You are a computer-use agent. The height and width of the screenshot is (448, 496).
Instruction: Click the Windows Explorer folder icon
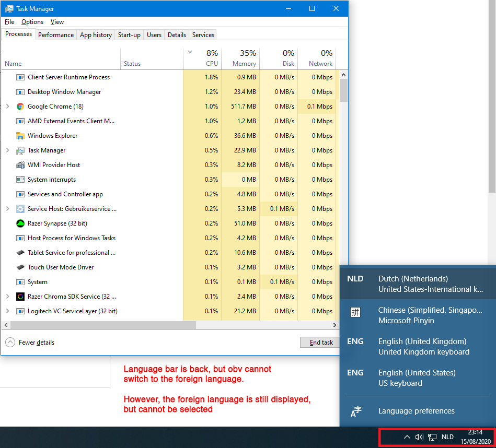pos(20,136)
